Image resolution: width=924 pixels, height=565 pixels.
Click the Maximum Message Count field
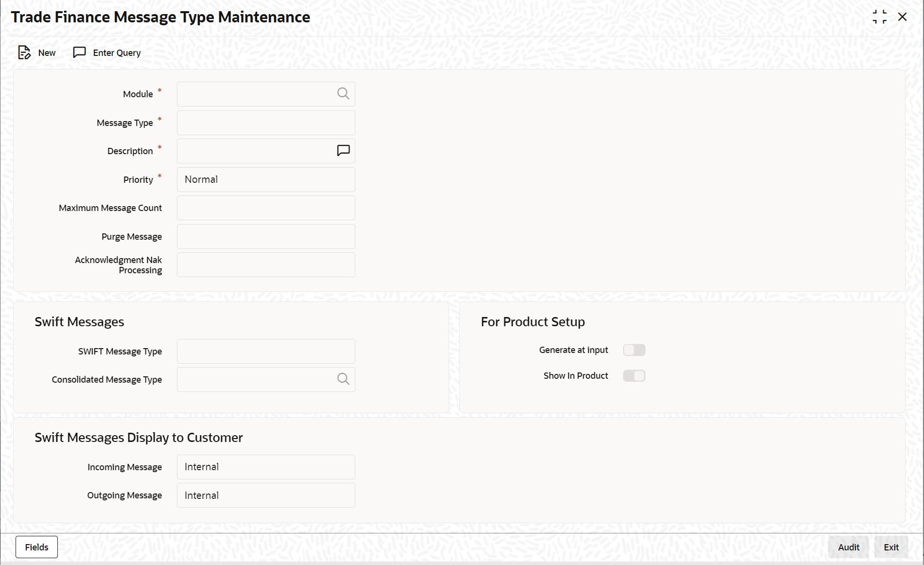265,208
